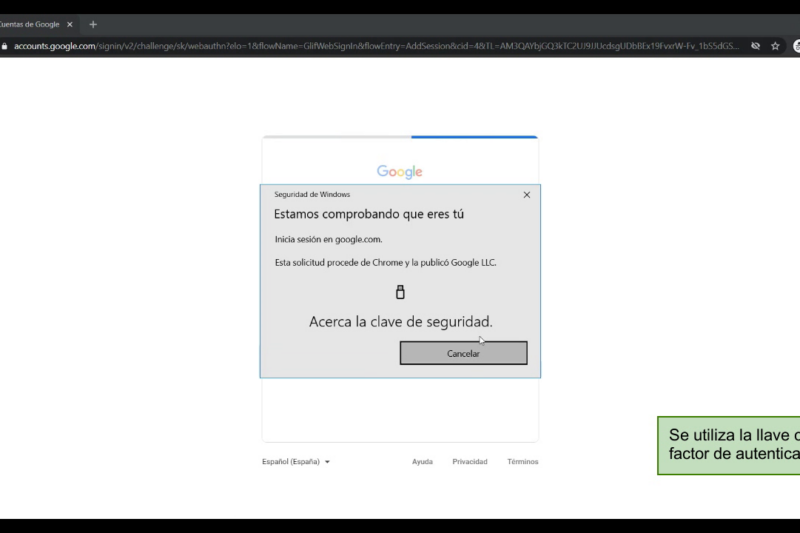The height and width of the screenshot is (533, 800).
Task: Click the 'Acerca la clave de seguridad.' text
Action: point(401,321)
